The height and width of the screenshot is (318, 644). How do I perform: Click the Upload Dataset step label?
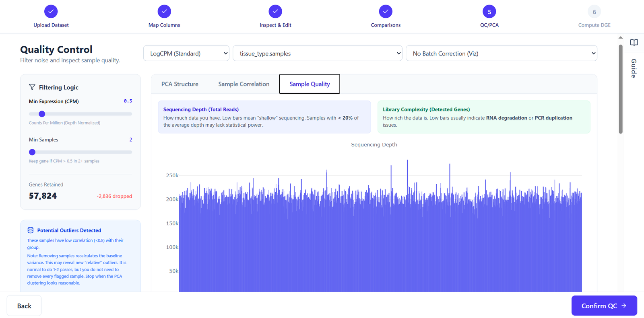pyautogui.click(x=51, y=25)
